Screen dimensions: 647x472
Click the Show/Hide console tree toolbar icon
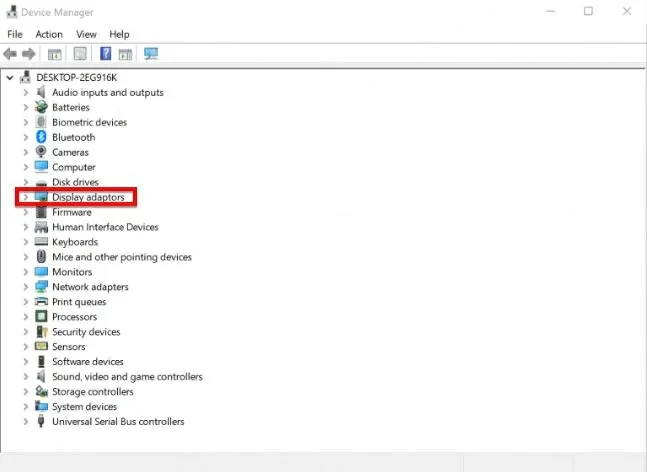54,54
